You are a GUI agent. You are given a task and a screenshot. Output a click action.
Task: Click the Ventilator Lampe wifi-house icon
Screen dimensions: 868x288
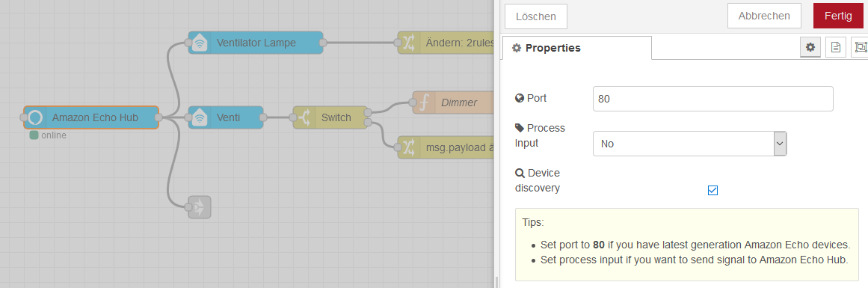[x=200, y=43]
